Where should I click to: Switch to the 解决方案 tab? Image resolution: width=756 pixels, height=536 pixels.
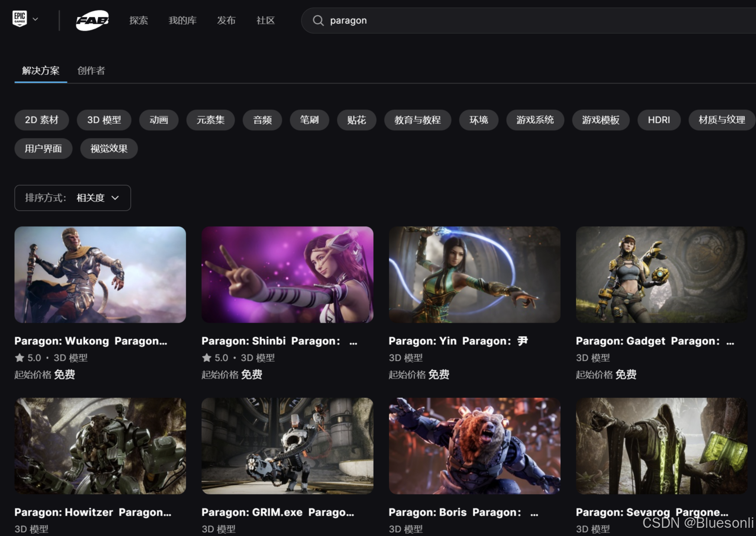41,71
